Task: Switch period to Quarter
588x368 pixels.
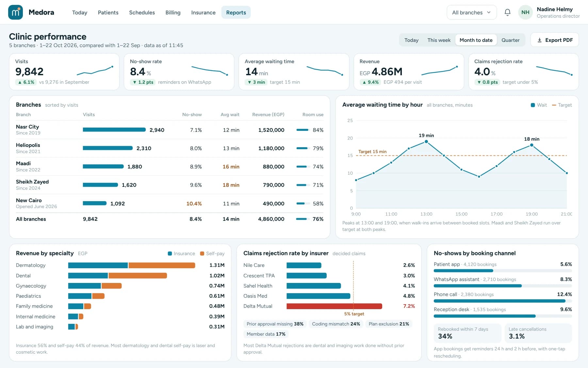Action: 510,40
